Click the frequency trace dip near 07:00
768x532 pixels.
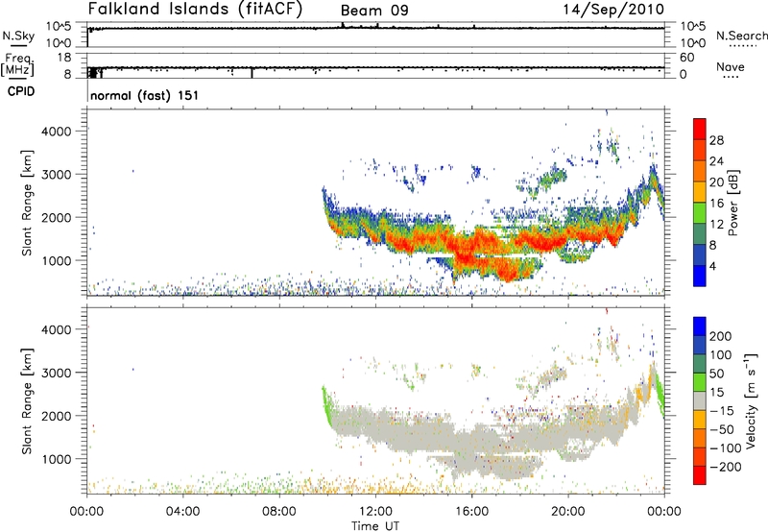coord(252,72)
